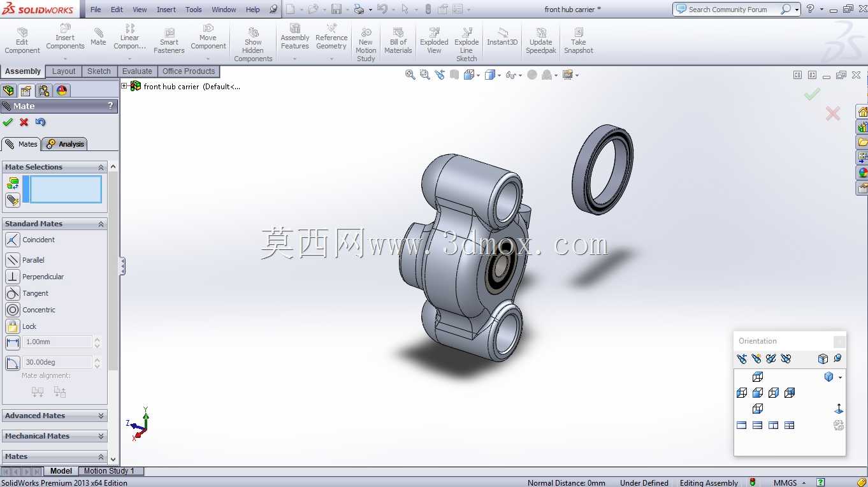868x487 pixels.
Task: Open the Evaluate command tab
Action: coord(137,71)
